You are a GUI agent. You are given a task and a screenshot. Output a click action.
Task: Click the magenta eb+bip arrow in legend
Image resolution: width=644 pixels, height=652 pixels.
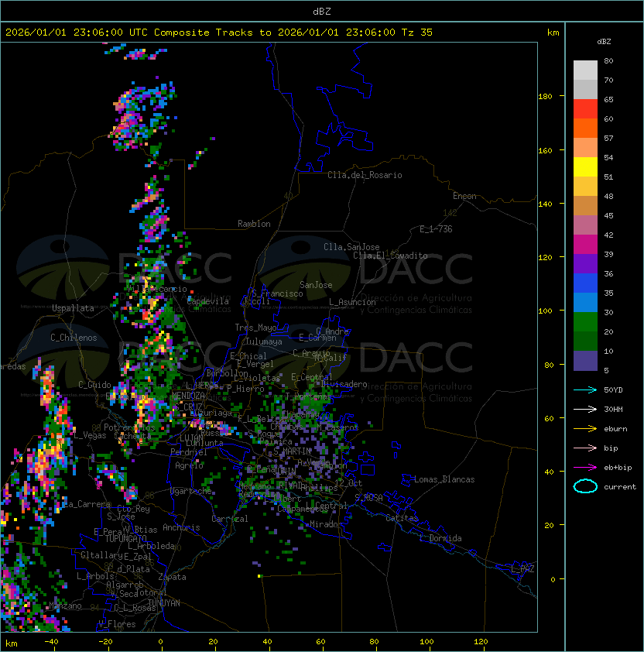point(585,468)
